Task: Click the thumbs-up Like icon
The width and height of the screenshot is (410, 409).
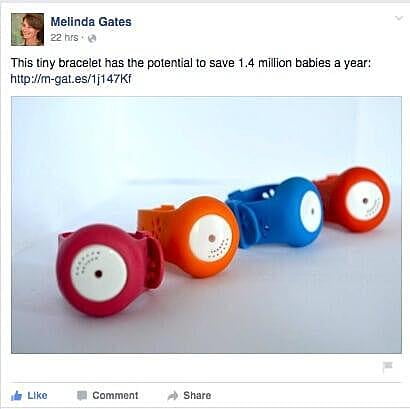Action: [16, 396]
